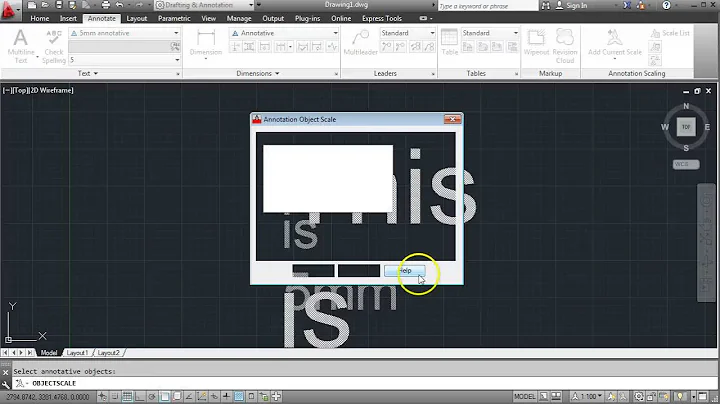Viewport: 720px width, 404px height.
Task: Click the keyword search input field
Action: [x=488, y=6]
